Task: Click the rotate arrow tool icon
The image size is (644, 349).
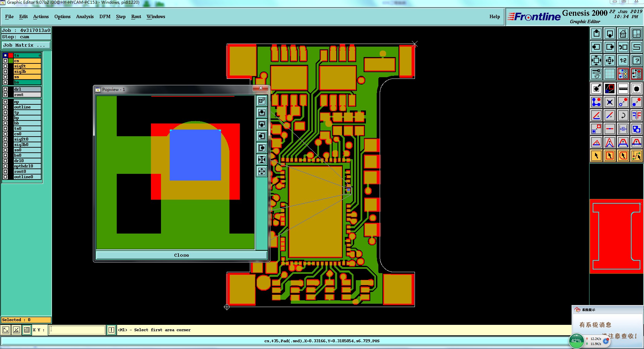Action: tap(623, 115)
